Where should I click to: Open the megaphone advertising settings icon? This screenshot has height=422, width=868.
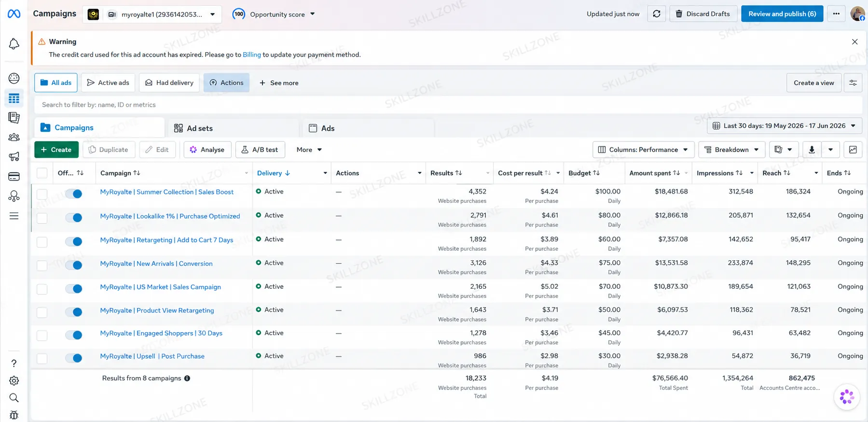pos(14,156)
